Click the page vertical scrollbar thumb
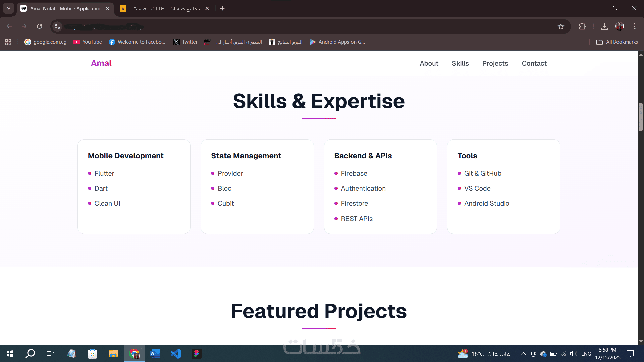The height and width of the screenshot is (362, 644). (641, 117)
